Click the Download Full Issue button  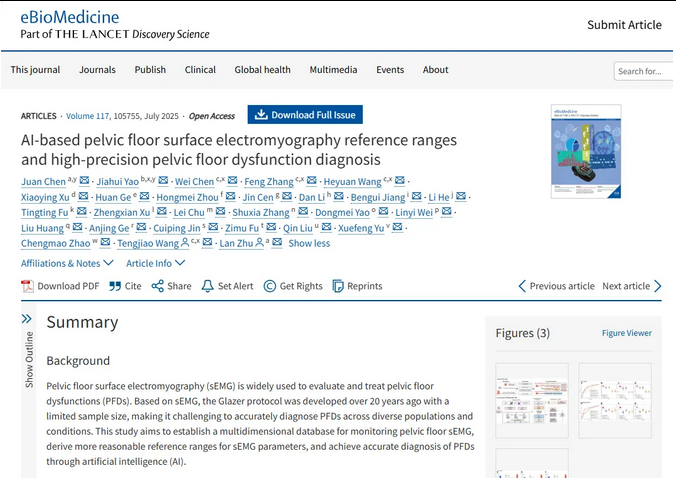point(305,115)
